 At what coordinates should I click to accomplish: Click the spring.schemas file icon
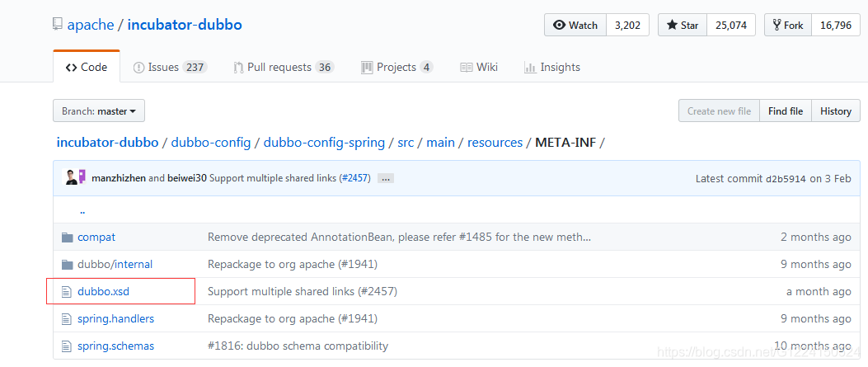coord(67,346)
